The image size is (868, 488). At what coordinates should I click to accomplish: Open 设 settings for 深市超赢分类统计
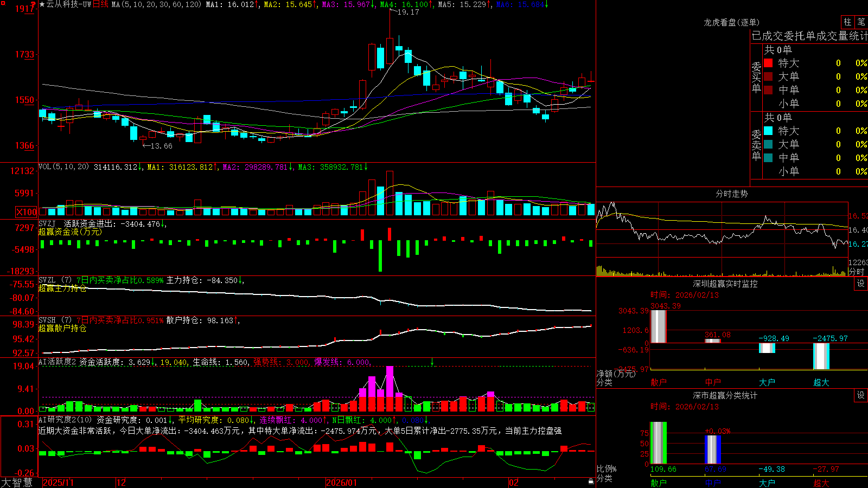point(861,395)
